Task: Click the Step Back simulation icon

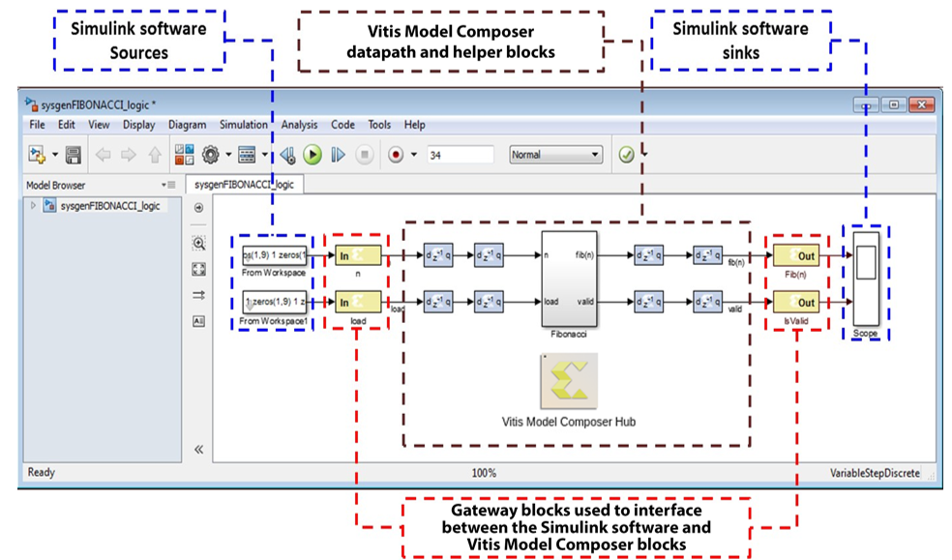Action: pyautogui.click(x=287, y=155)
